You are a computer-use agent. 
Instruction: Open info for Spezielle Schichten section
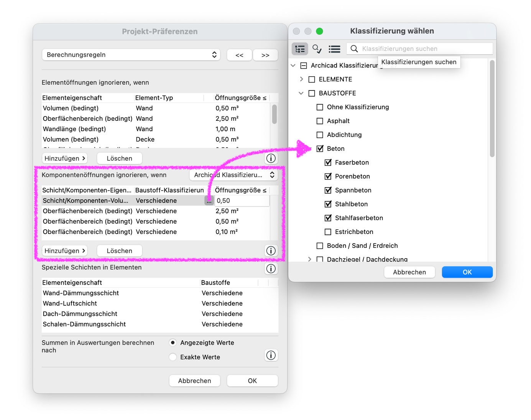pos(271,268)
